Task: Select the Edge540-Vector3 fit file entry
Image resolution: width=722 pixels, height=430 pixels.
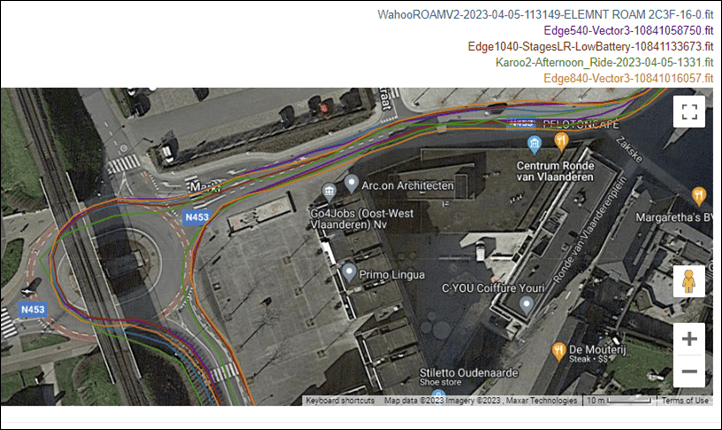Action: point(629,31)
